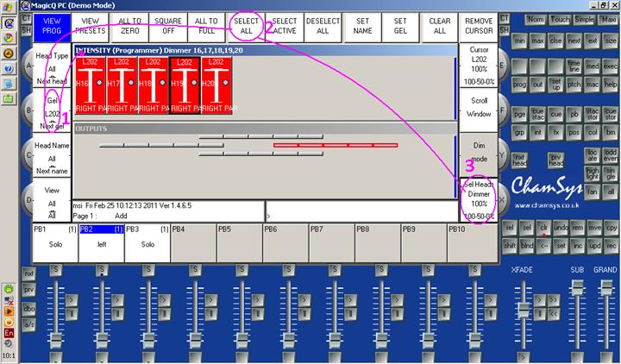Select playback PB2 'left'
This screenshot has height=364, width=621.
[102, 242]
